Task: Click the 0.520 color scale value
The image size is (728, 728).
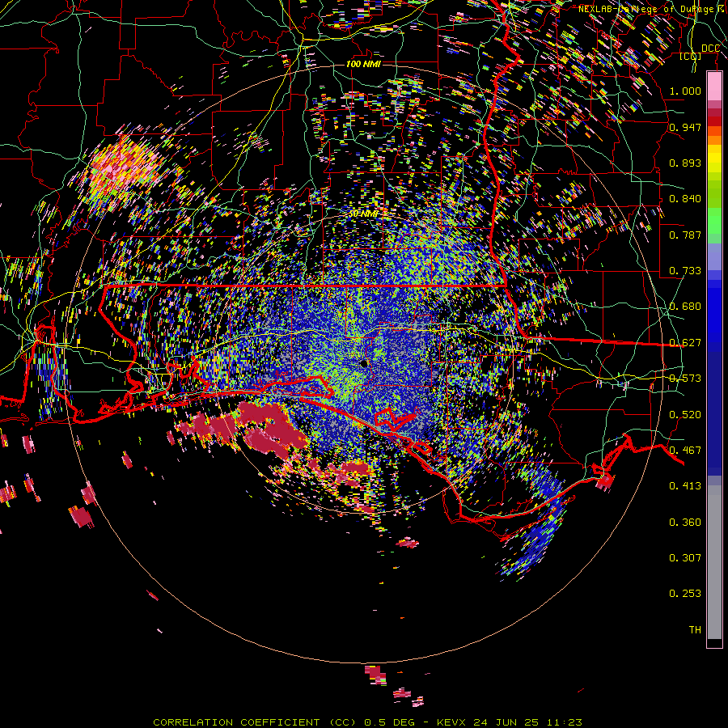Action: (x=685, y=415)
